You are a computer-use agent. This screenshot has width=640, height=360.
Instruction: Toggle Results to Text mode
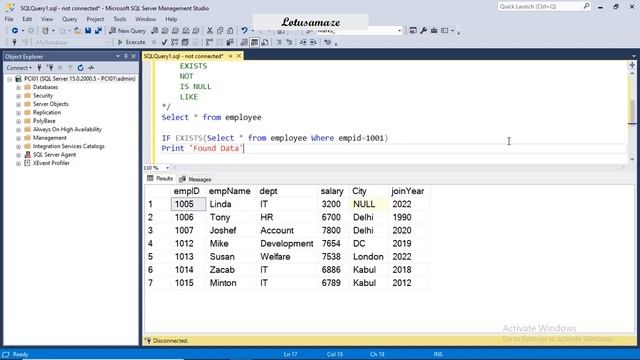pyautogui.click(x=244, y=42)
